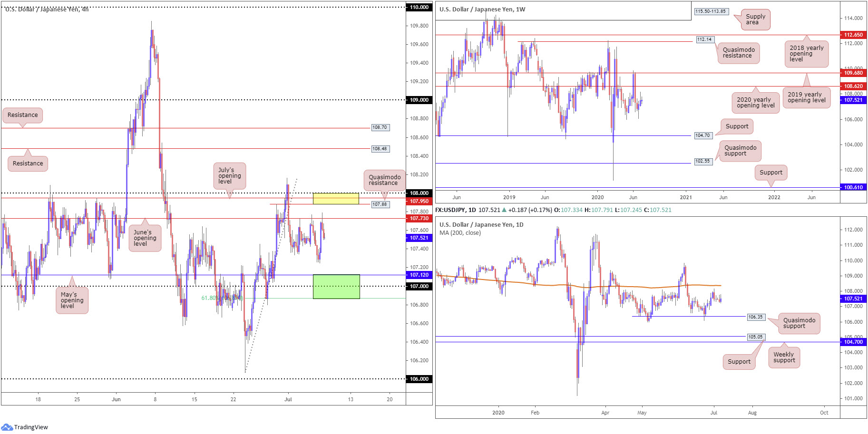Select weekly Quasimodo resistance callout
This screenshot has width=868, height=434.
click(x=739, y=53)
